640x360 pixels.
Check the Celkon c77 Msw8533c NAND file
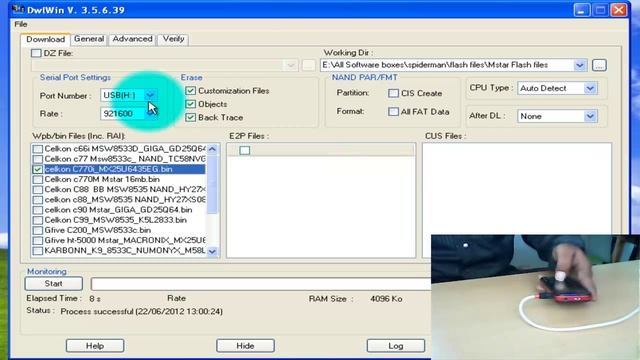click(x=38, y=159)
